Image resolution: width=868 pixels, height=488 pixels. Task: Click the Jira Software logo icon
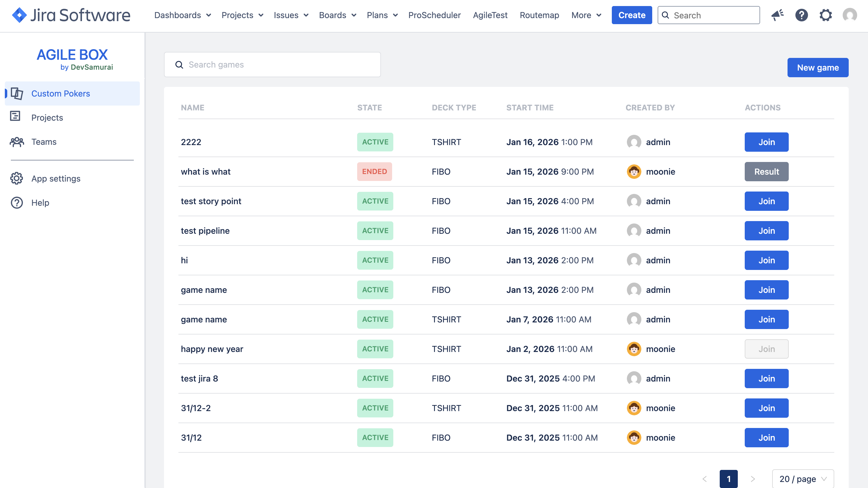coord(19,15)
